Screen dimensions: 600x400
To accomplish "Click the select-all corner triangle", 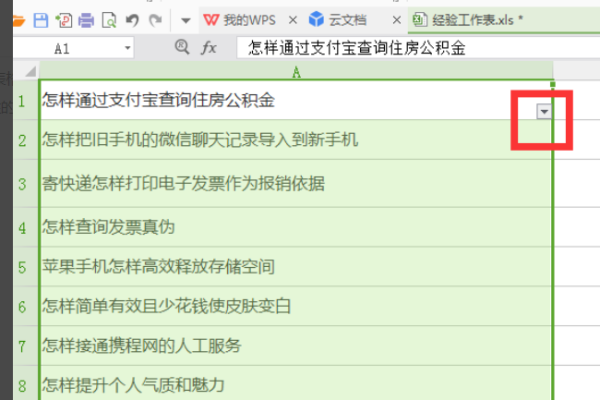I will click(x=30, y=71).
